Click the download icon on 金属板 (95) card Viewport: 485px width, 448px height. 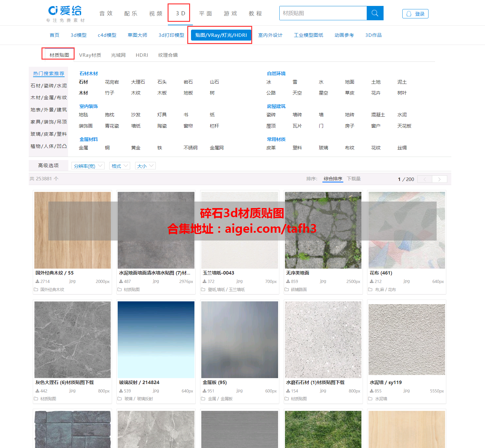[204, 391]
